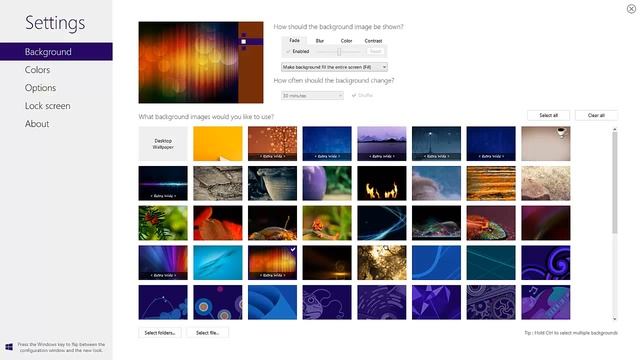This screenshot has height=360, width=640.
Task: Select the night street lamp wallpaper
Action: tap(436, 144)
